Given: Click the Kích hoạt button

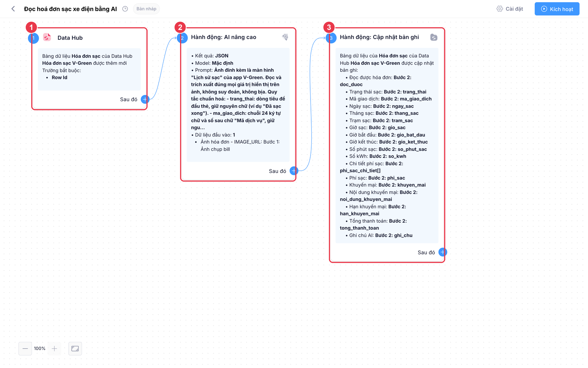Looking at the screenshot, I should click(x=557, y=9).
